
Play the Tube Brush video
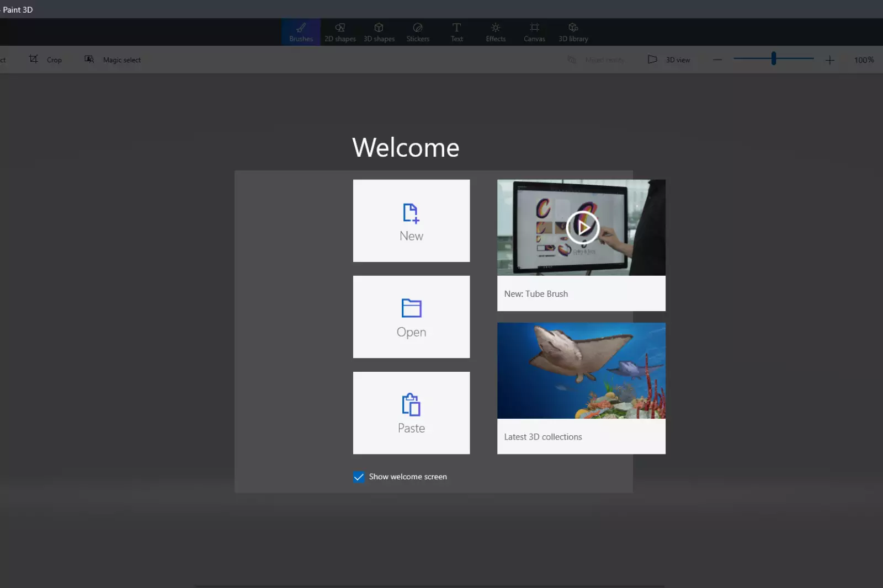(x=582, y=227)
